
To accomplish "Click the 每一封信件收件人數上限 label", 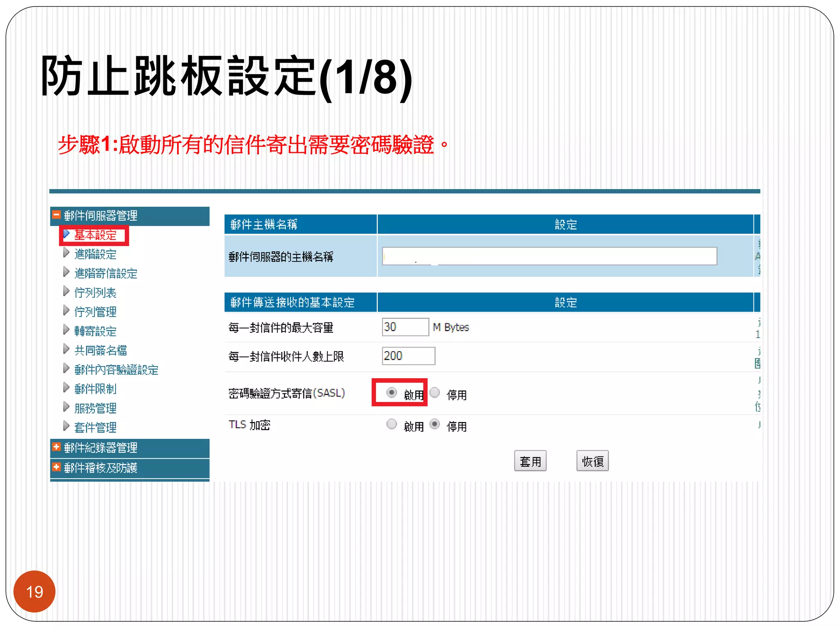I will click(x=286, y=357).
